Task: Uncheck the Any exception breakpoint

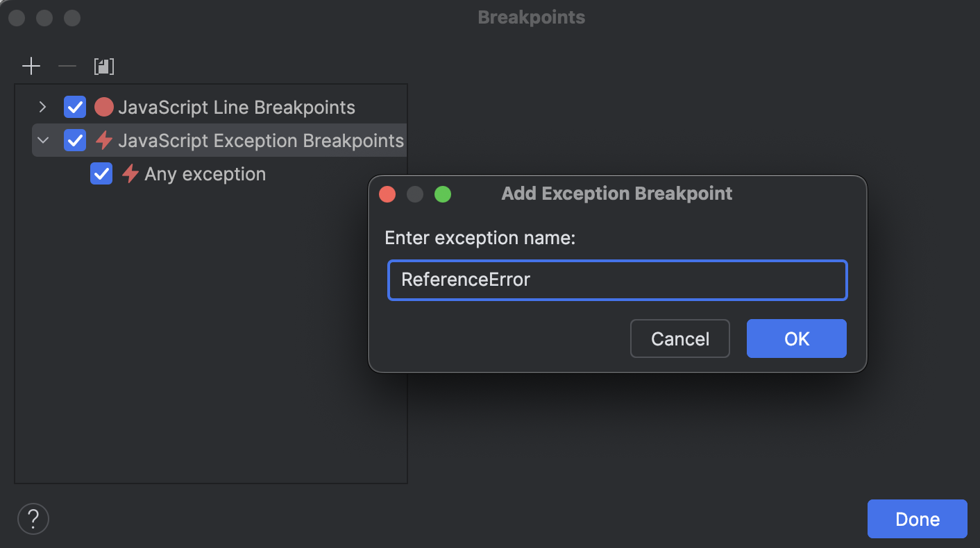Action: point(101,173)
